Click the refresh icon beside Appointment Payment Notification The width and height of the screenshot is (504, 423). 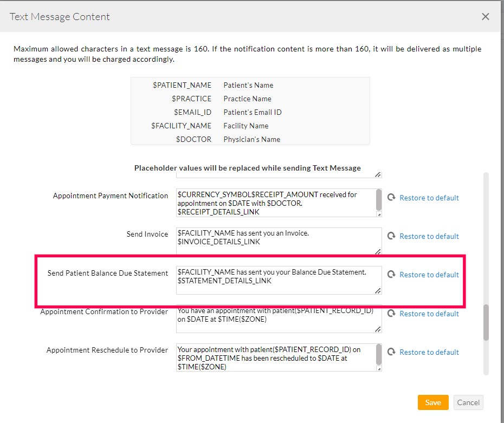click(x=391, y=198)
